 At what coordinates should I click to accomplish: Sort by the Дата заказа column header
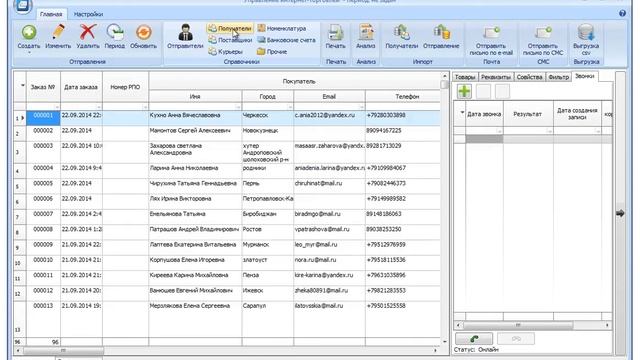click(x=81, y=87)
